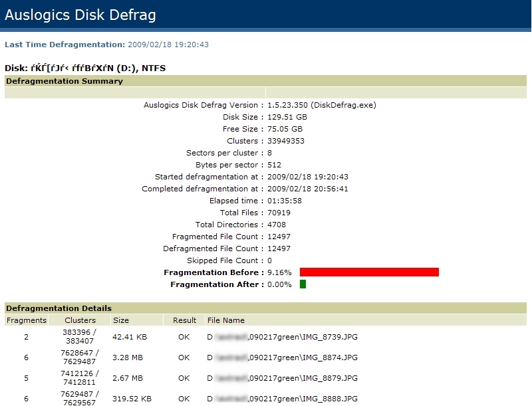The width and height of the screenshot is (532, 406).
Task: Select the disk size value '129.51 GB'
Action: (x=287, y=117)
